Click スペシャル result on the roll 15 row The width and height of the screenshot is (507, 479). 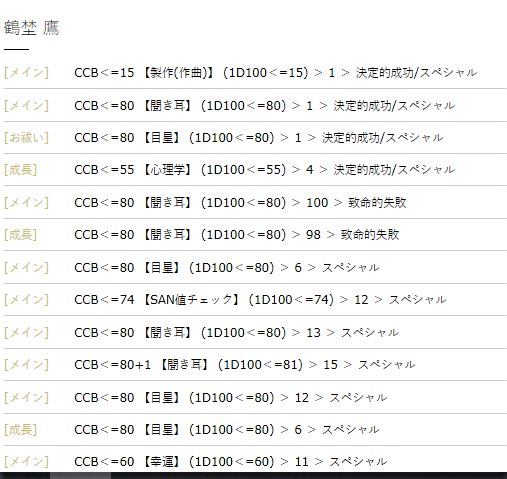click(387, 365)
